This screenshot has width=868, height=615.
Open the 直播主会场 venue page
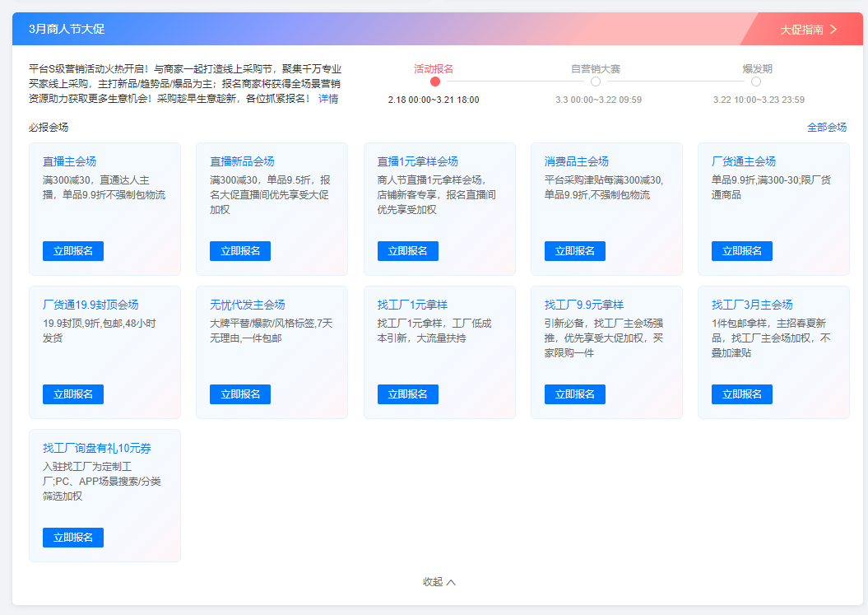click(70, 161)
